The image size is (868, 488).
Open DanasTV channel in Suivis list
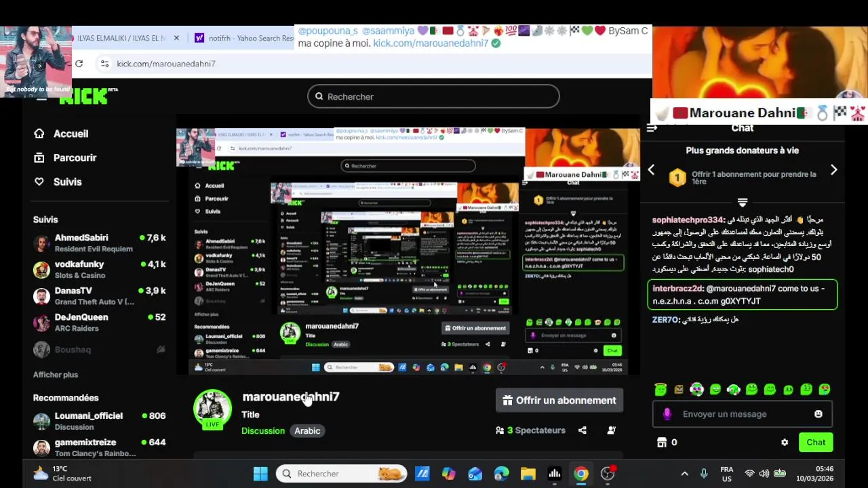100,296
